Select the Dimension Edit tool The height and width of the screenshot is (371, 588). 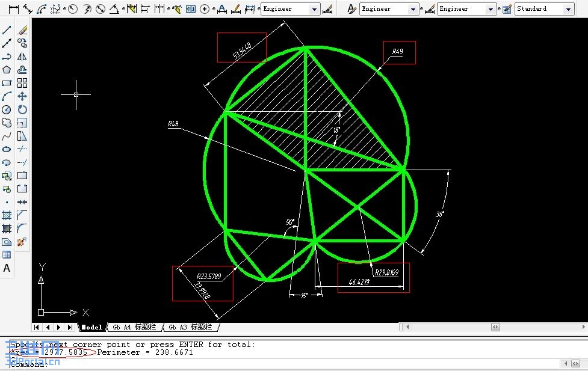click(222, 9)
